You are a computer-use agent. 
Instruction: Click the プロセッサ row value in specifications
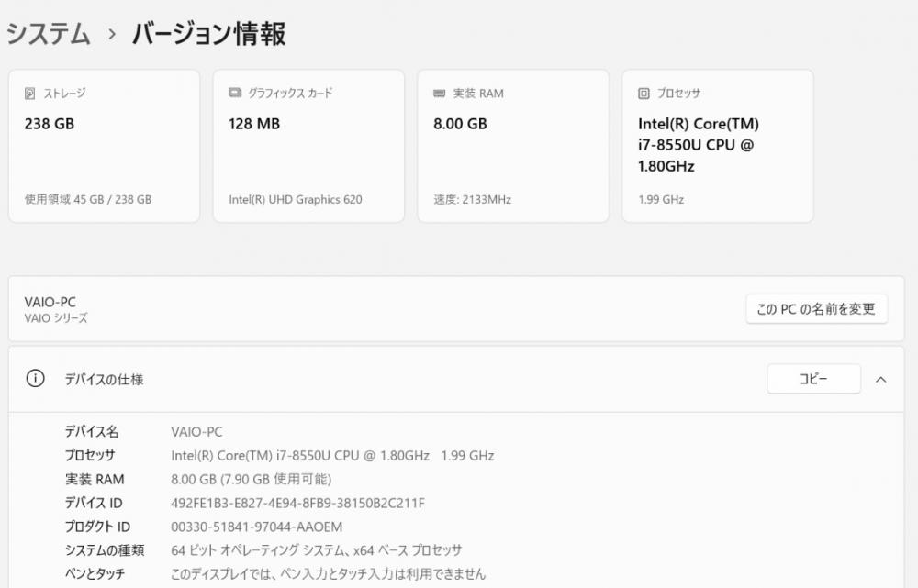(x=332, y=456)
